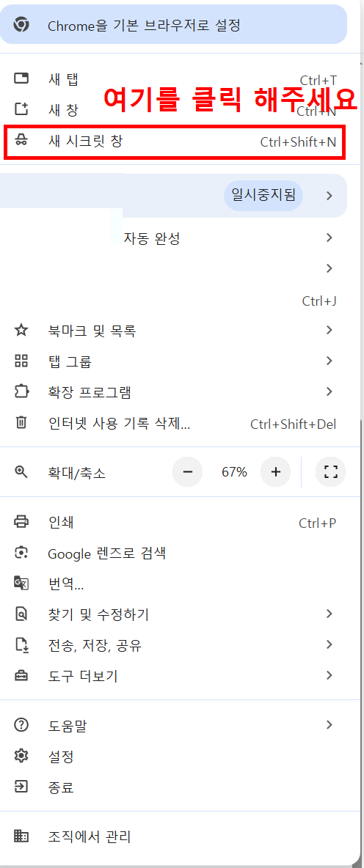Click the toolbox icon beside 도구 더보기

click(x=21, y=676)
